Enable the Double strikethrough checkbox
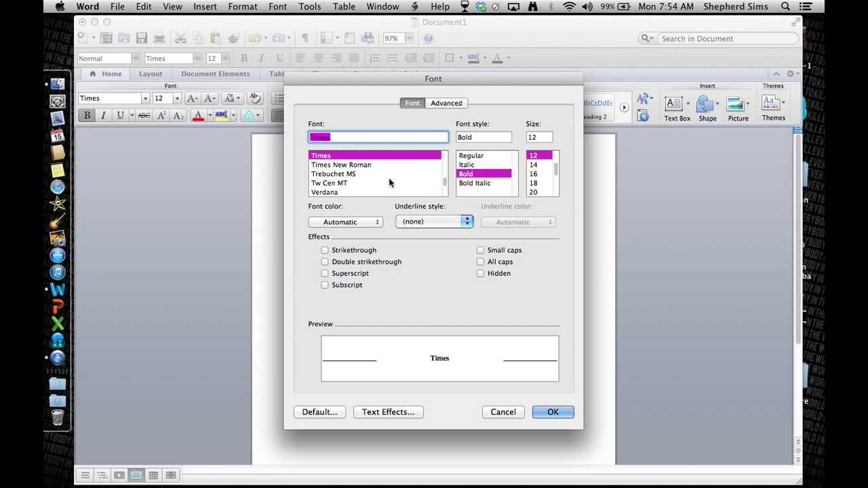The height and width of the screenshot is (488, 868). coord(325,262)
